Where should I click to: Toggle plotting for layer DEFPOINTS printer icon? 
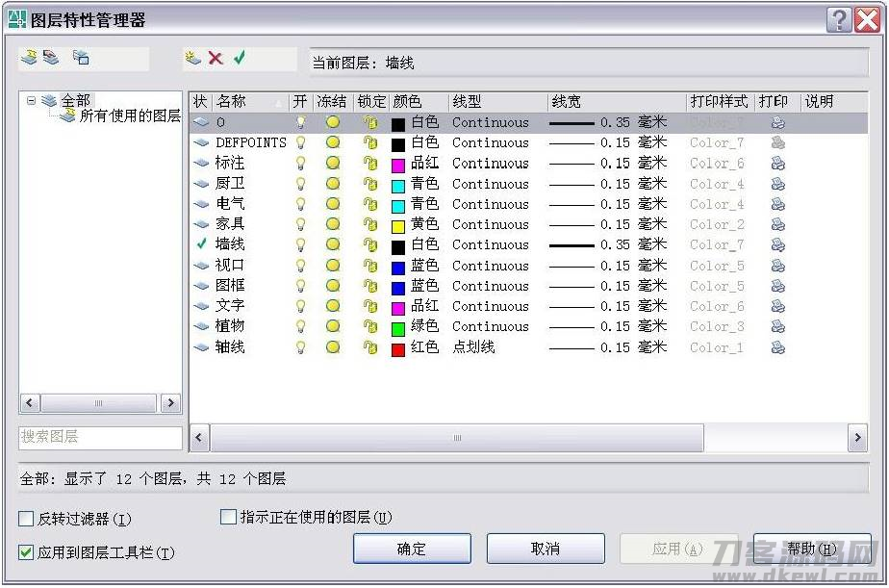(x=777, y=142)
